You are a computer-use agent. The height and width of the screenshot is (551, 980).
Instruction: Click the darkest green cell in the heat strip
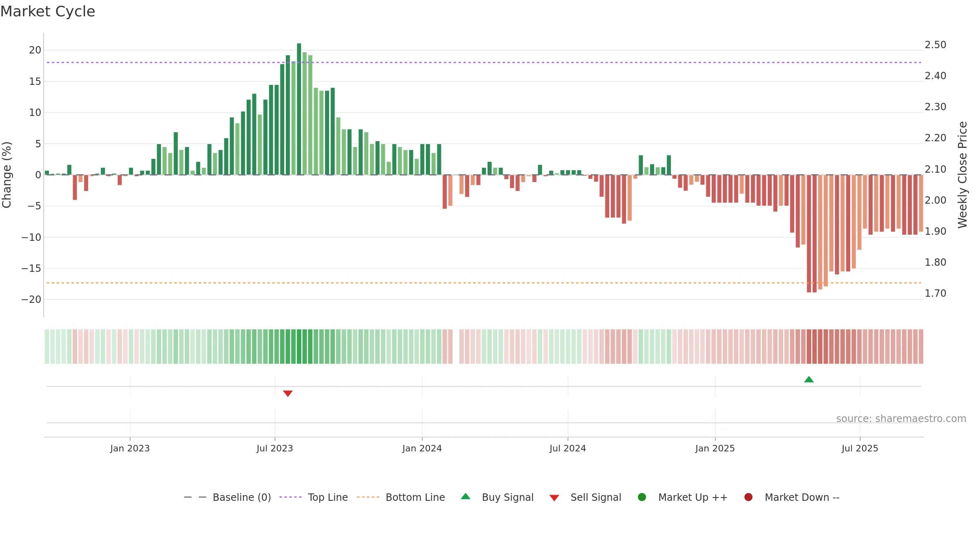(x=299, y=347)
